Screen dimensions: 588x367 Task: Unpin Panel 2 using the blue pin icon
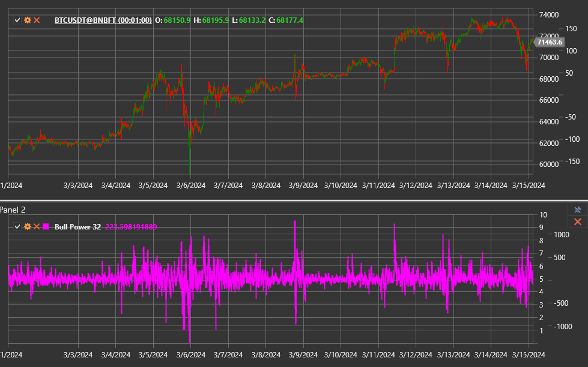click(577, 210)
